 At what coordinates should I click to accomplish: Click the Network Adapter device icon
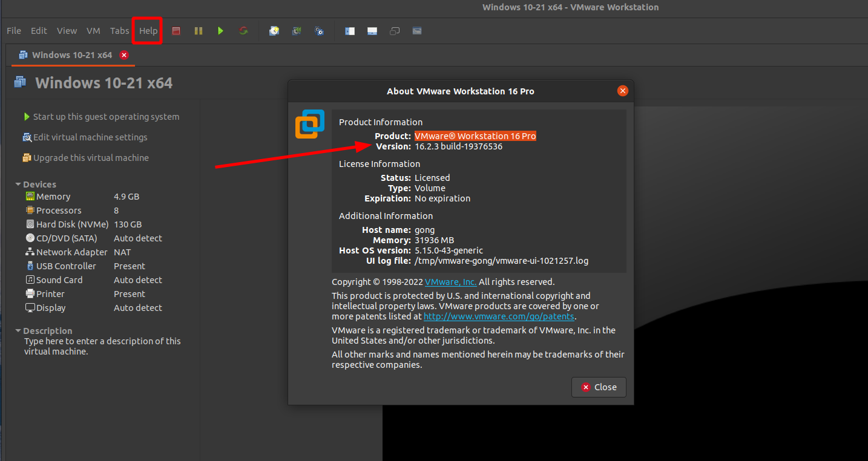(30, 252)
